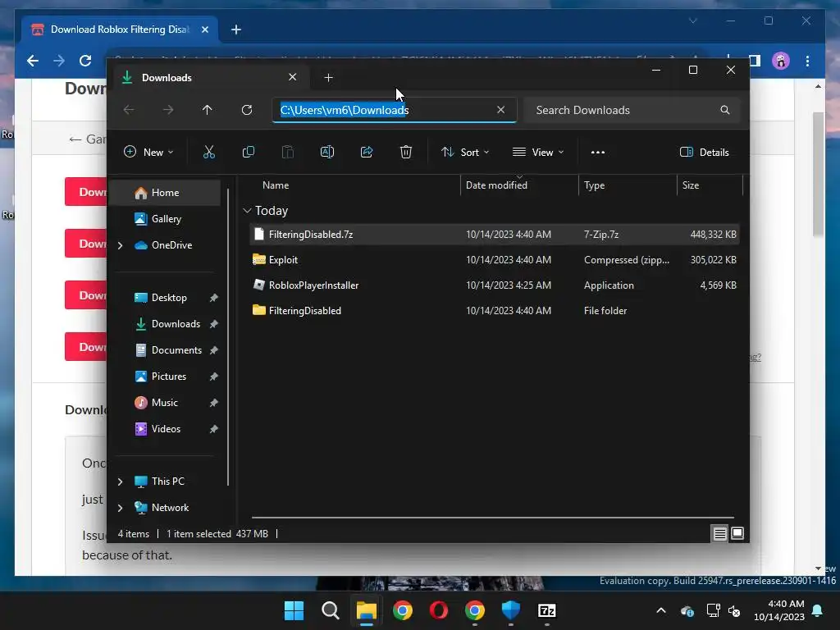The width and height of the screenshot is (840, 630).
Task: Open Windows Security shield in taskbar
Action: [x=510, y=610]
